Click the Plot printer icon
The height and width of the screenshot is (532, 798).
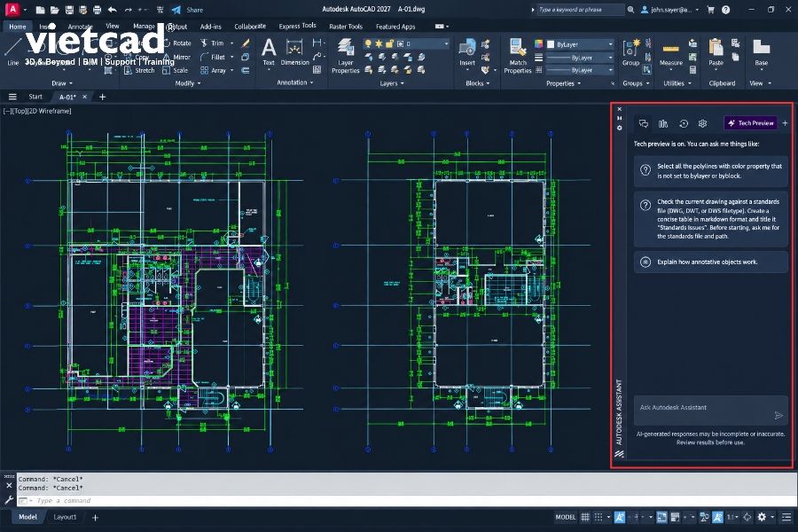coord(98,10)
